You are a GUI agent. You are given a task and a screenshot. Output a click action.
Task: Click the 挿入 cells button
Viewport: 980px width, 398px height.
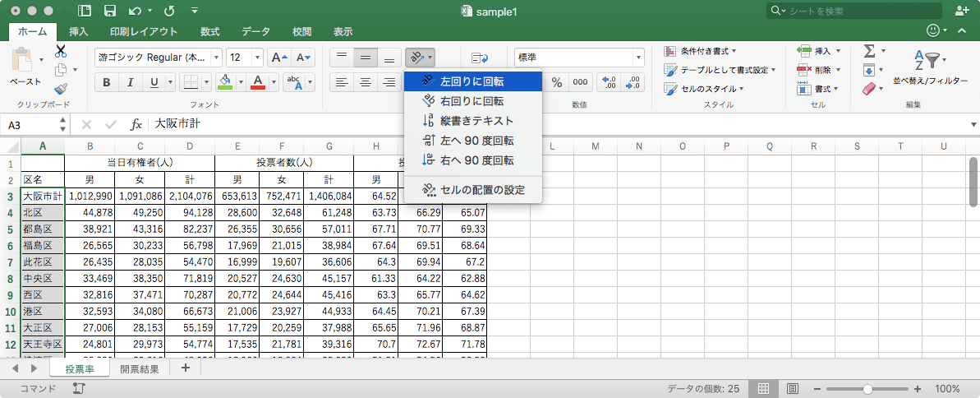point(819,51)
